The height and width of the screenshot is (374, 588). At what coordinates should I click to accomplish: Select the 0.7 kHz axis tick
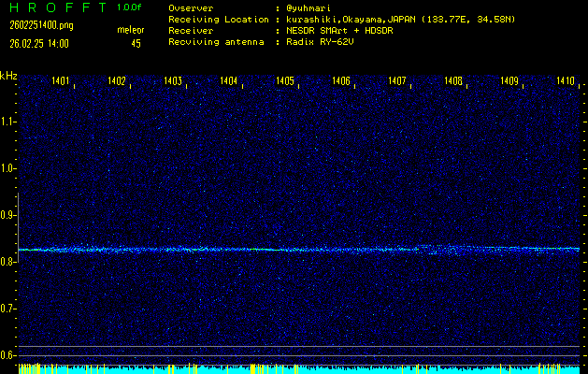[x=8, y=309]
